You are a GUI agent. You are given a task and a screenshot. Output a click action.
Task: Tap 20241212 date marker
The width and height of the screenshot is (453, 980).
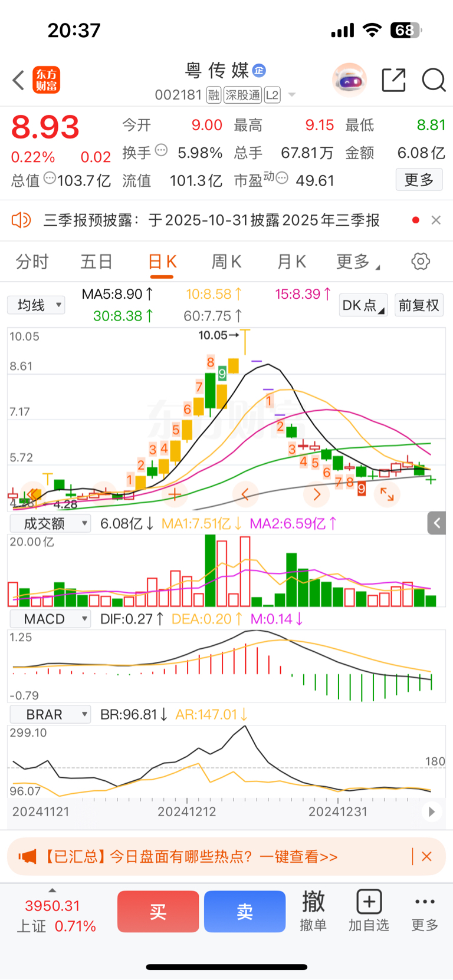coord(187,811)
